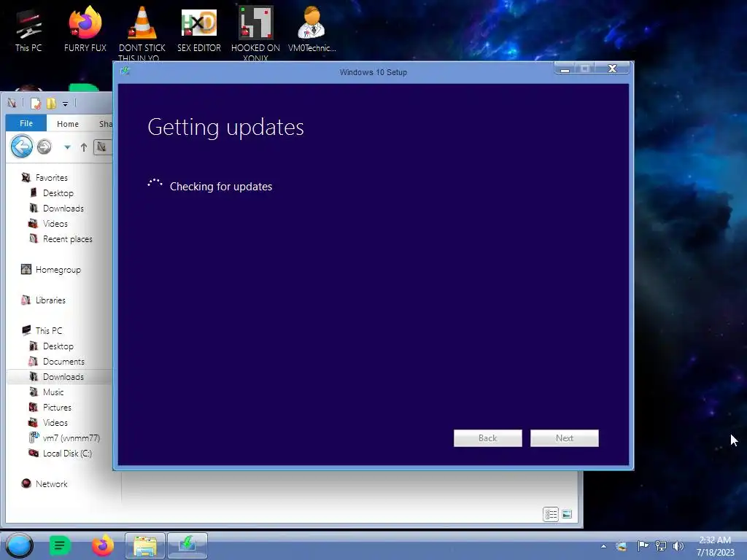Go forward in the Explorer window
Viewport: 747px width, 560px height.
[44, 147]
